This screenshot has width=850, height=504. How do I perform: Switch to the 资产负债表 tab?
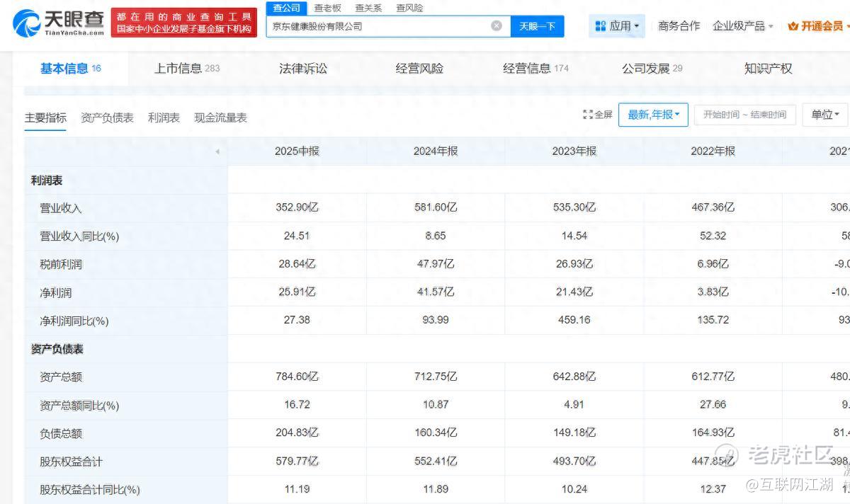tap(107, 118)
